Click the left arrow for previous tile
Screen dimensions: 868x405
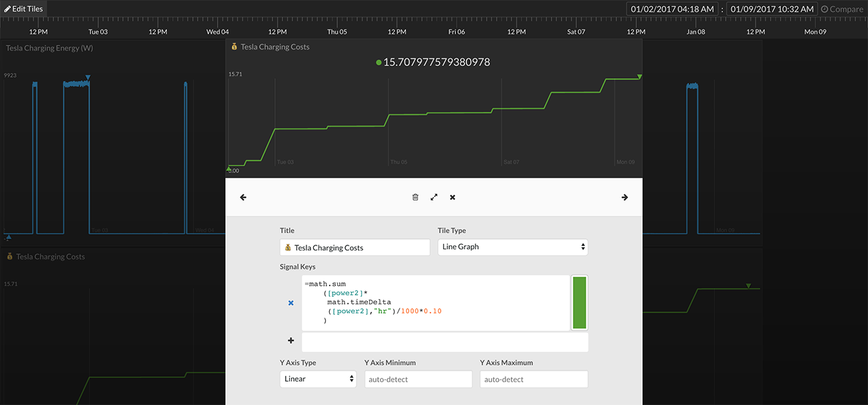click(x=243, y=197)
